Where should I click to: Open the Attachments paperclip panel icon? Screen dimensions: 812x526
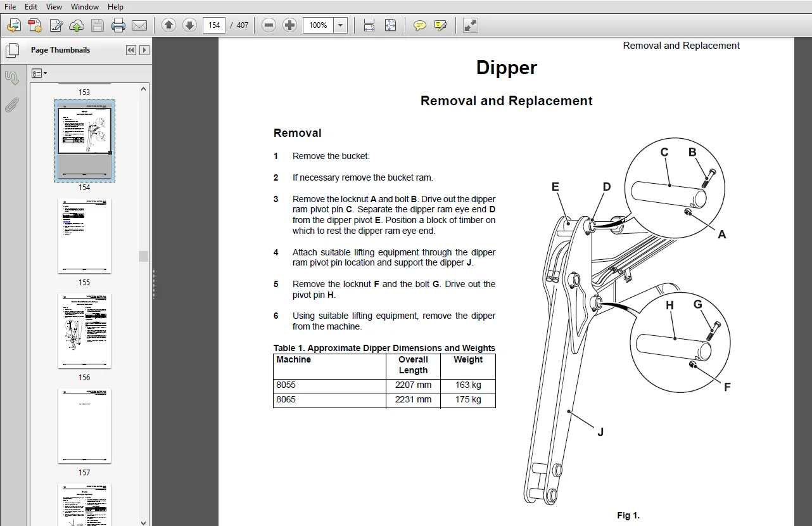[x=12, y=105]
